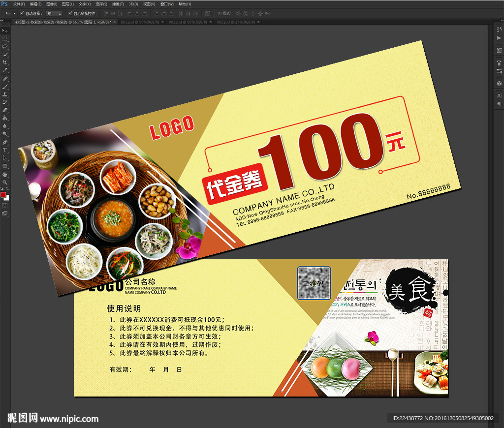Select the Pen tool
The width and height of the screenshot is (504, 428).
tap(5, 142)
